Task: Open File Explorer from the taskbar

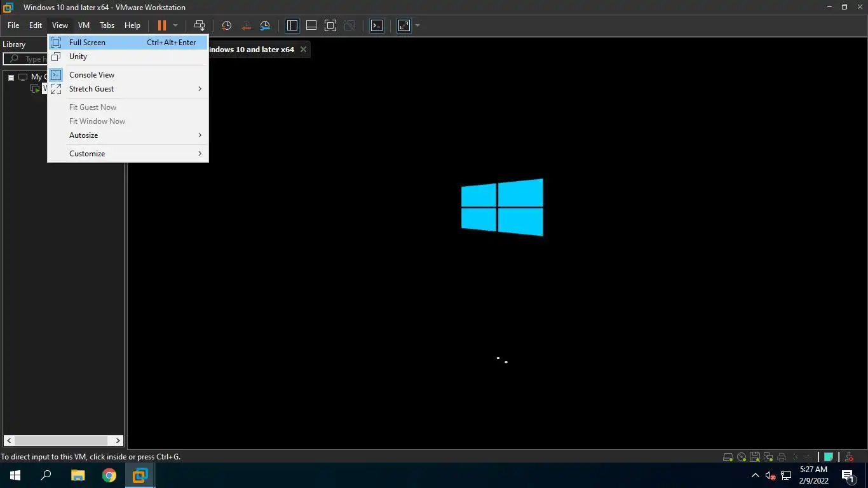Action: (78, 475)
